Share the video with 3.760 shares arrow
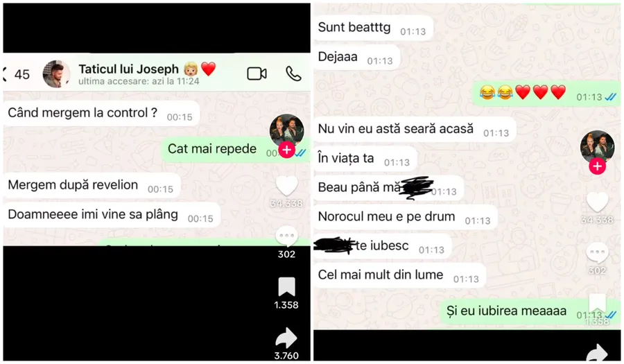Screen dimensions: 624x364 [286, 338]
